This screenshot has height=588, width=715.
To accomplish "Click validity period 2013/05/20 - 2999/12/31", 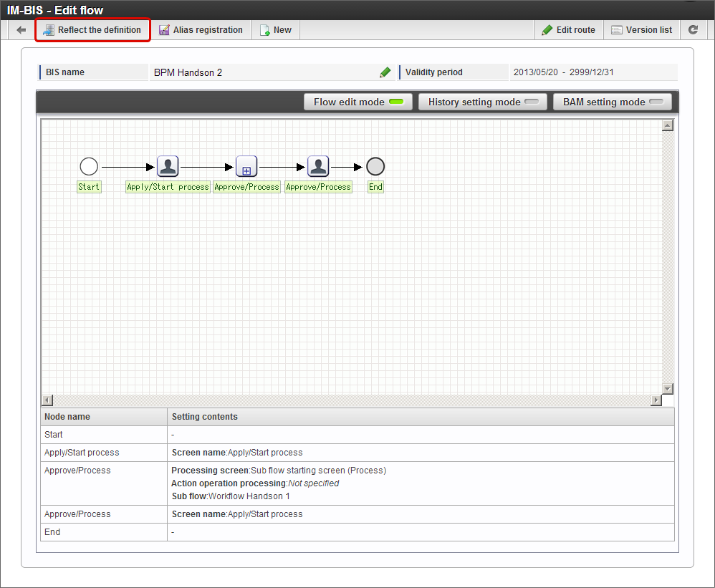I will point(564,72).
